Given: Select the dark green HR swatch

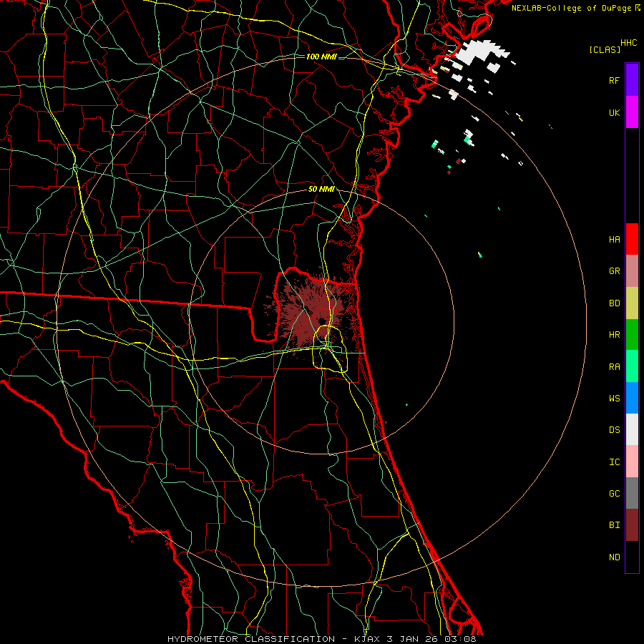Looking at the screenshot, I should point(632,335).
